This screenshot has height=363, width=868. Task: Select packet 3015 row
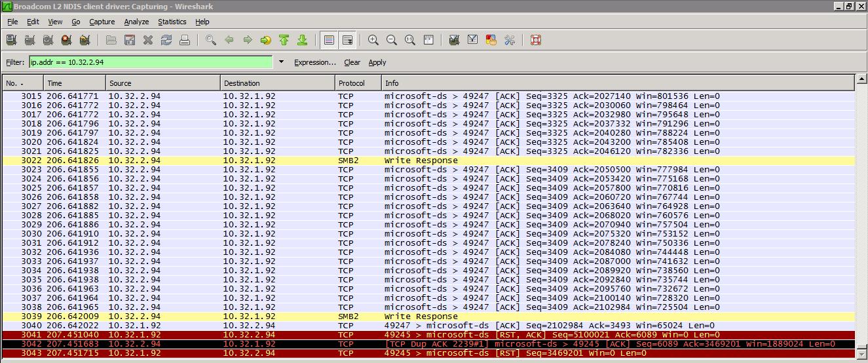click(x=428, y=96)
